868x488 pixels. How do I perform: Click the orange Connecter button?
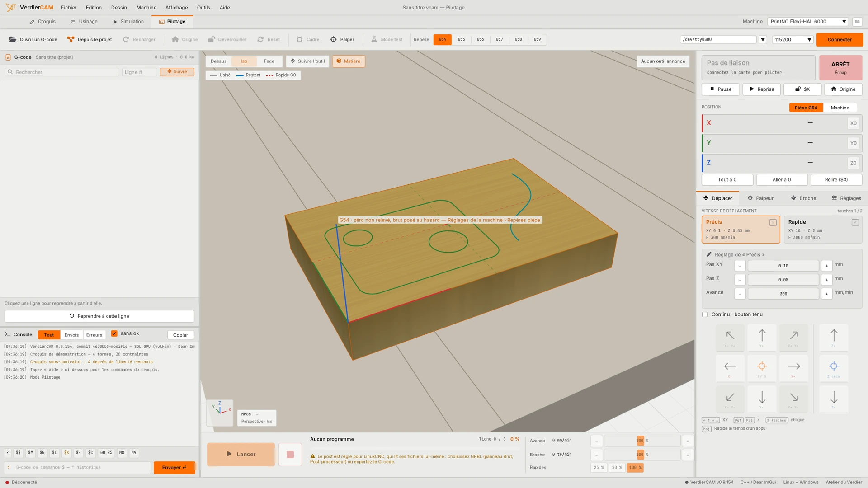[x=840, y=39]
